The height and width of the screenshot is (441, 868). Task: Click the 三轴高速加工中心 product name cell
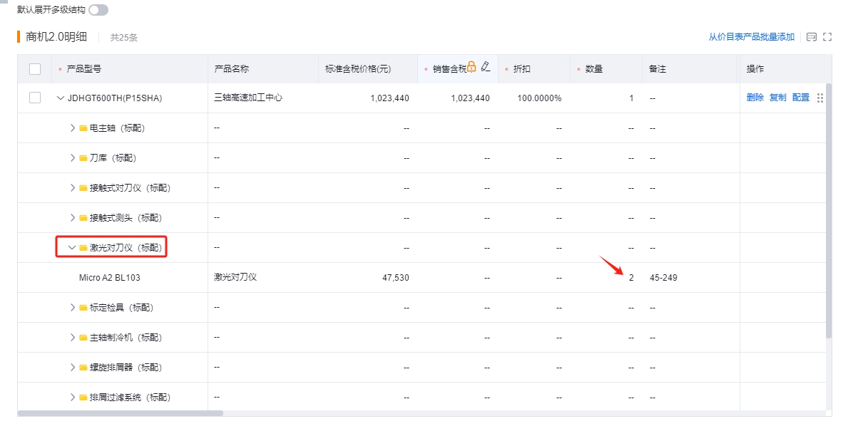[x=248, y=98]
